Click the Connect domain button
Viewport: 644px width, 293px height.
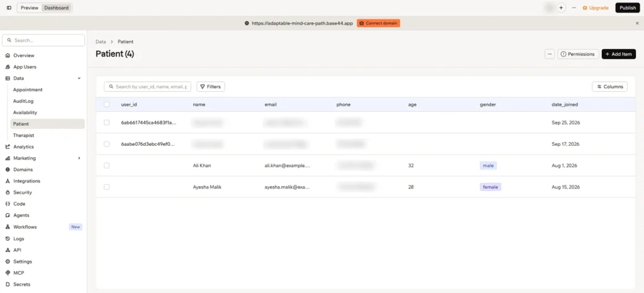pyautogui.click(x=378, y=23)
